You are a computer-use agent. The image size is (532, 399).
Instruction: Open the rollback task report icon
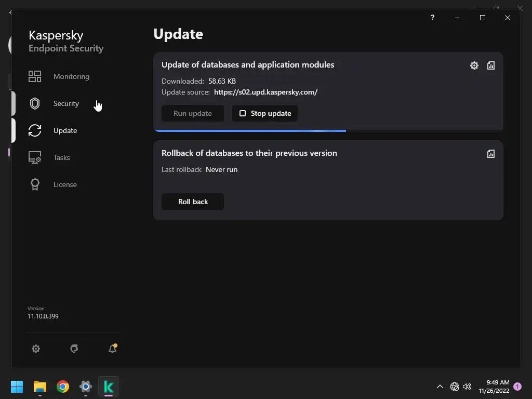[491, 154]
